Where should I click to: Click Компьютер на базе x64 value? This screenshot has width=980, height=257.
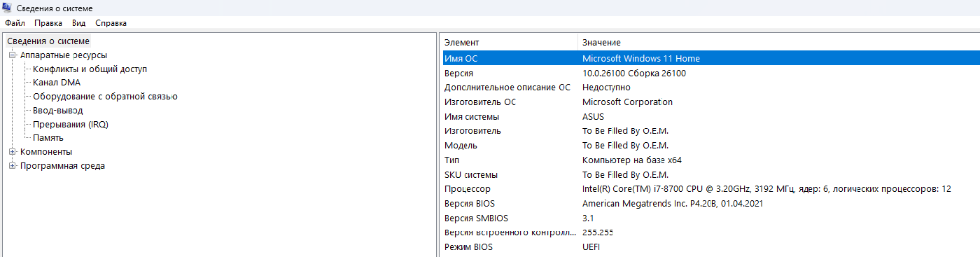click(631, 160)
